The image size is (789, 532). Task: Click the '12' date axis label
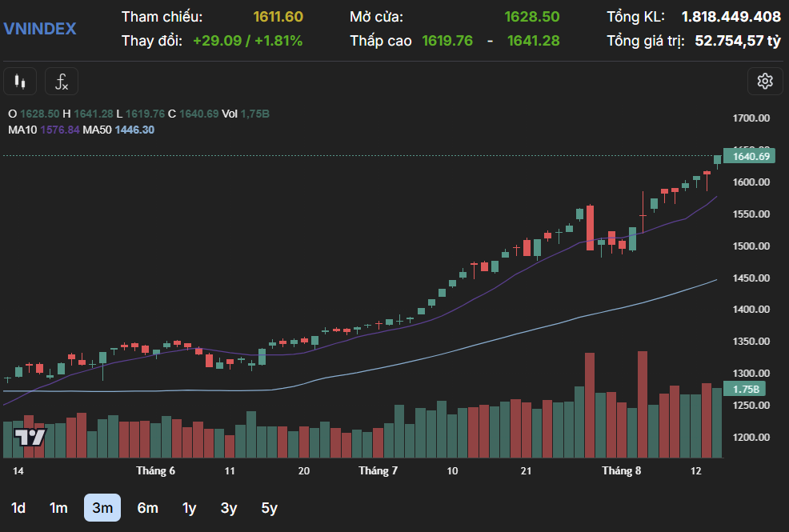[696, 471]
